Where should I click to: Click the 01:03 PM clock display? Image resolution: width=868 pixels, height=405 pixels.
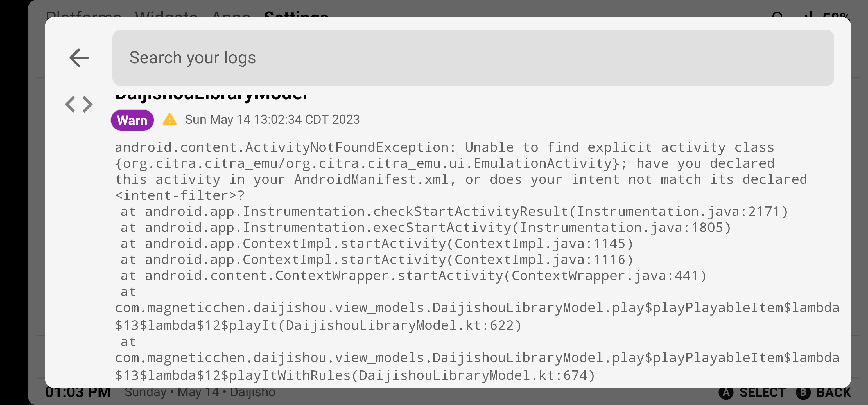tap(78, 392)
